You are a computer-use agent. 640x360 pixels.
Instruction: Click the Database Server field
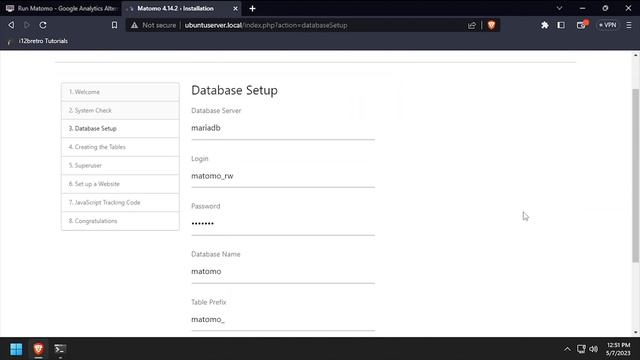[283, 128]
